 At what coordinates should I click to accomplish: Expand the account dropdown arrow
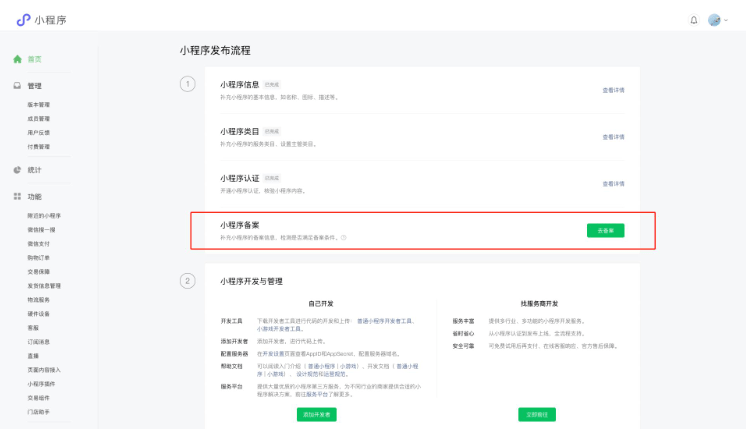pyautogui.click(x=726, y=20)
